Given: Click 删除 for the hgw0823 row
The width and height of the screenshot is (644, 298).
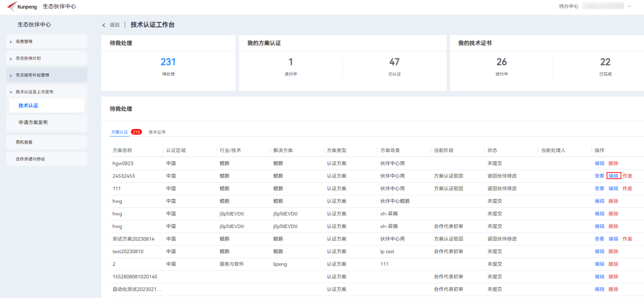Looking at the screenshot, I should click(x=613, y=164).
